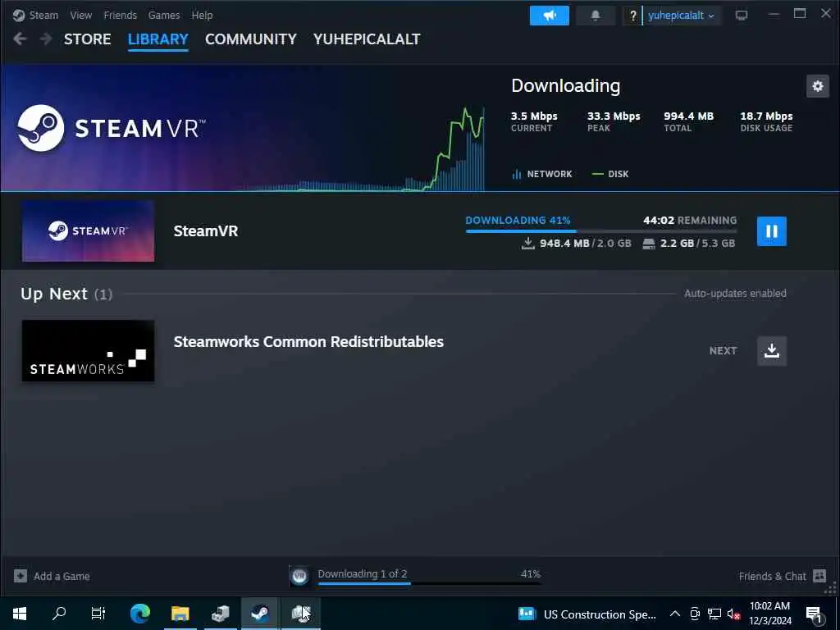Open download settings gear
Viewport: 840px width, 630px height.
pyautogui.click(x=818, y=86)
